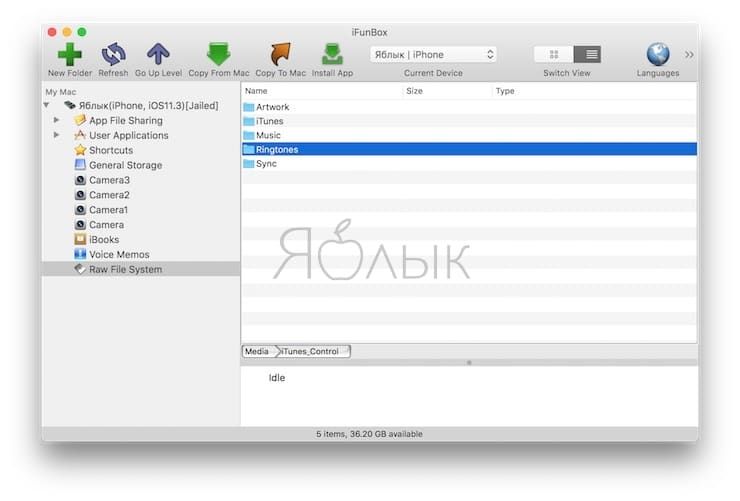
Task: Click the Sync folder icon
Action: click(x=249, y=164)
